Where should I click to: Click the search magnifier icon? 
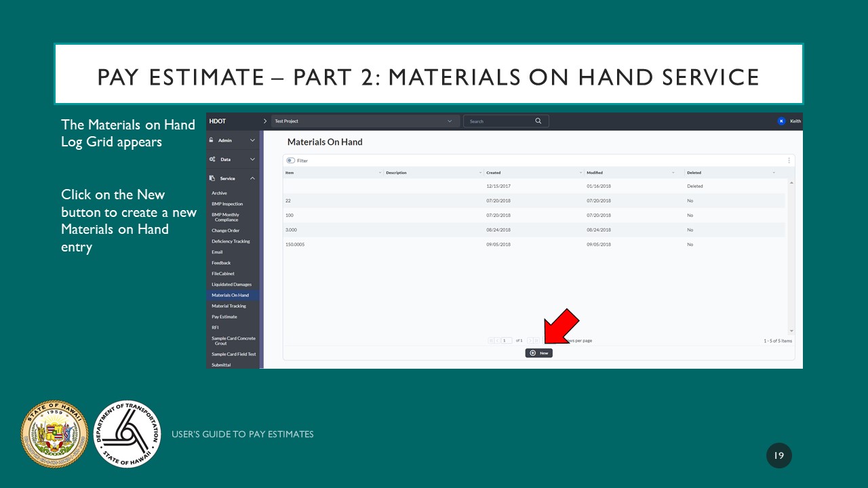[x=538, y=121]
